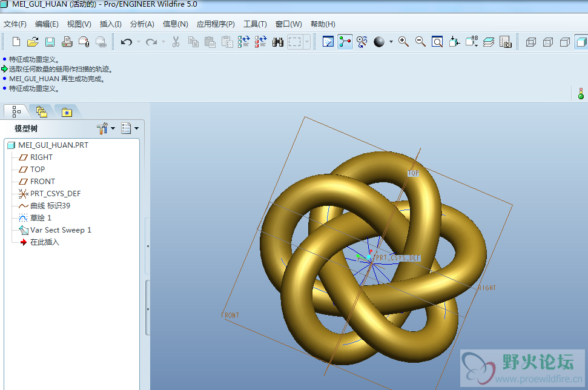Regenerate the model with the blue-boxes icon
Screen dimensions: 588x390
click(244, 42)
